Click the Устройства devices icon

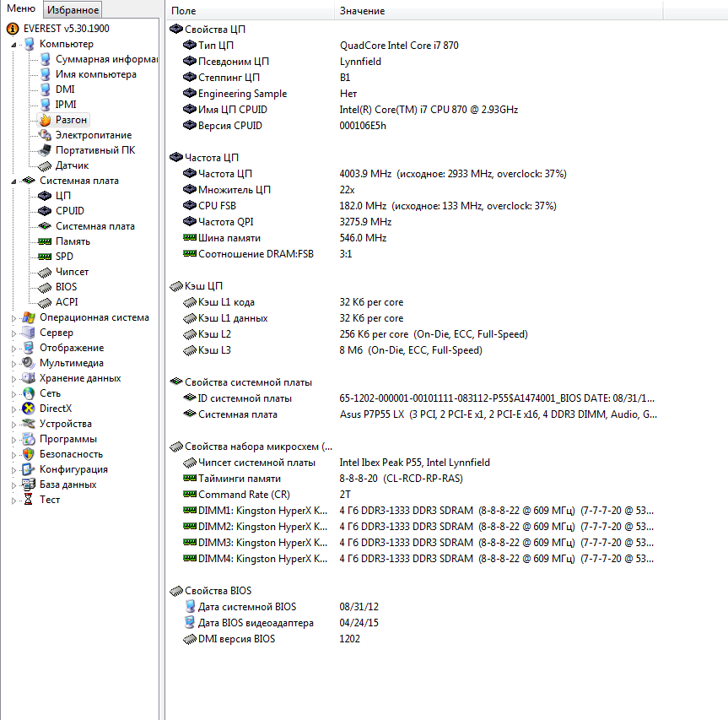tap(29, 424)
